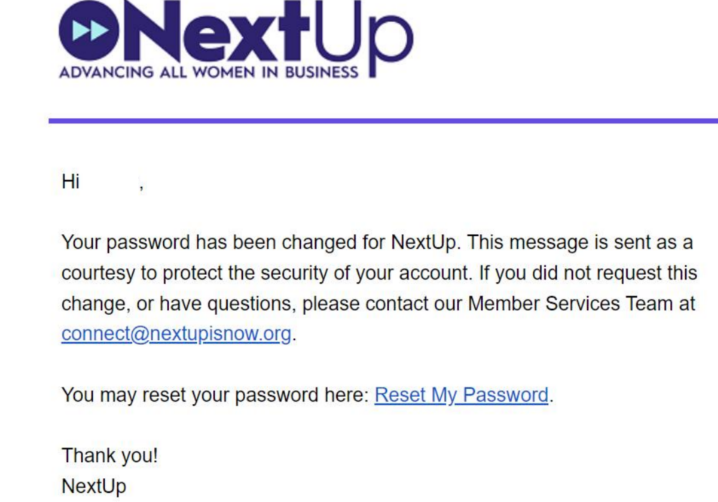Click the blank name area after "Hi"
Screen dimensions: 718x502
(x=110, y=182)
